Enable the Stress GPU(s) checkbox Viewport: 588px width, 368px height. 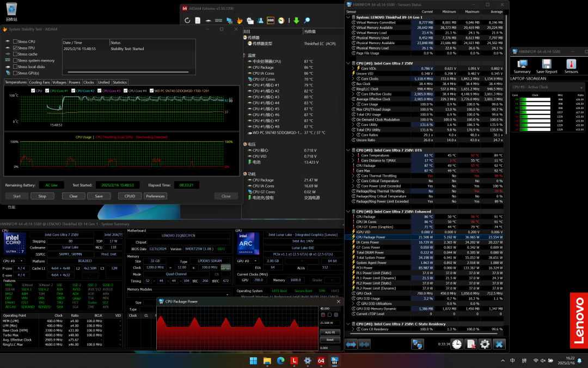[15, 73]
